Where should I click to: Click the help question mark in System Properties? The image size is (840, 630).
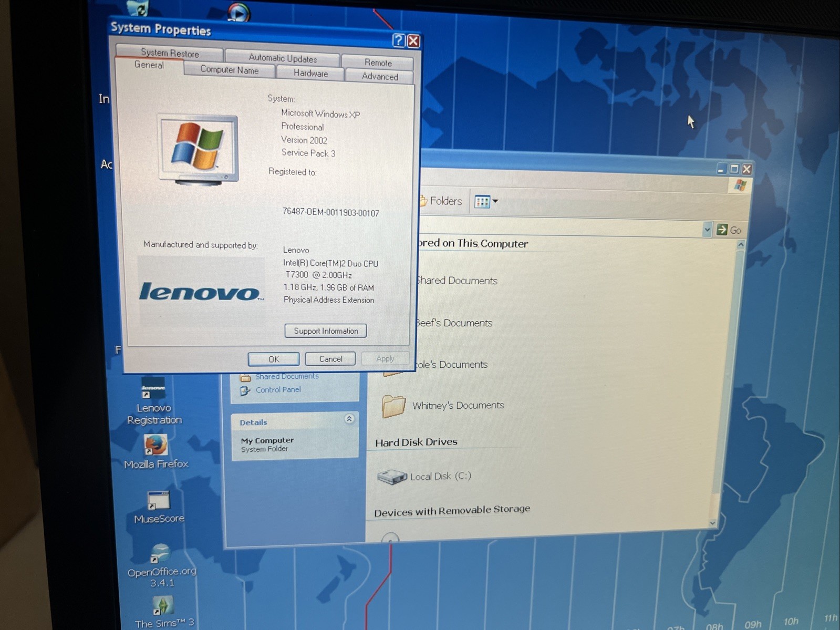coord(398,40)
